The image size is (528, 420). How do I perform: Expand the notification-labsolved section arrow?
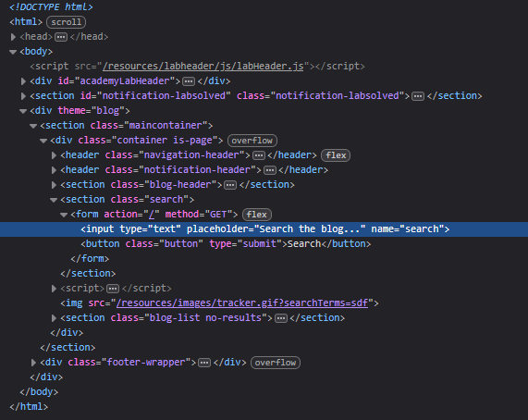[23, 96]
